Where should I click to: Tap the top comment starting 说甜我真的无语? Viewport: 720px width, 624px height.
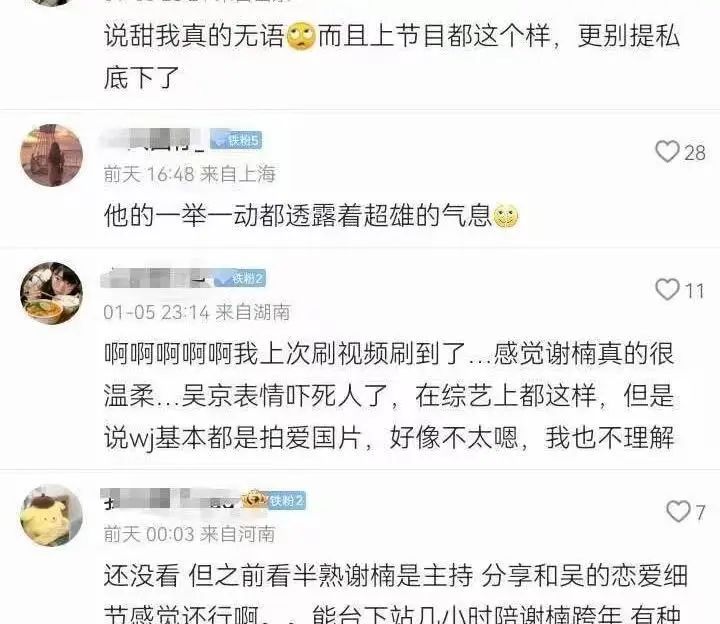(392, 56)
